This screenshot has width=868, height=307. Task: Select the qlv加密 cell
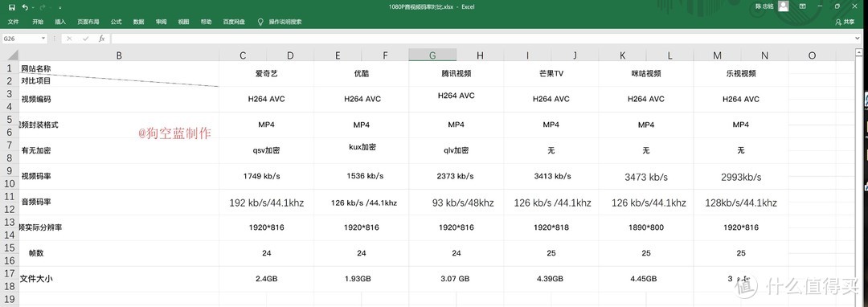(x=457, y=150)
